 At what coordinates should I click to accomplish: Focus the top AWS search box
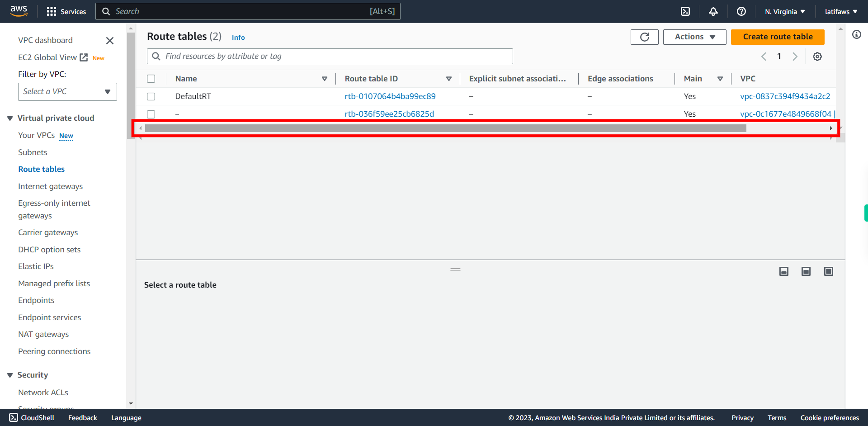tap(248, 11)
